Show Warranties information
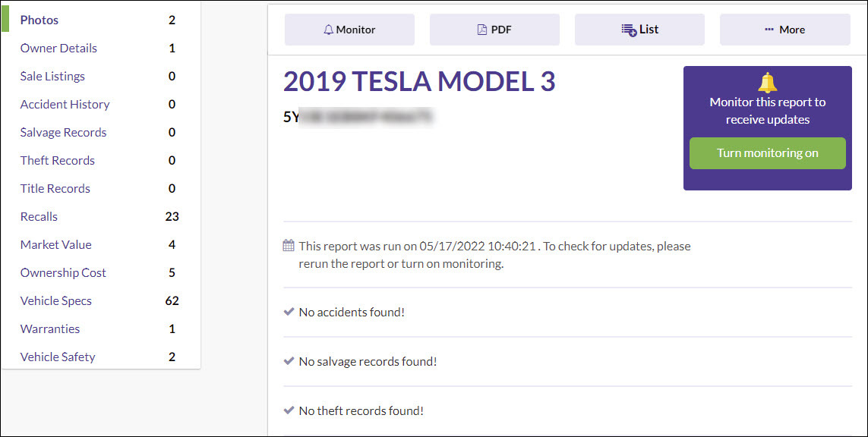This screenshot has width=868, height=437. tap(50, 329)
